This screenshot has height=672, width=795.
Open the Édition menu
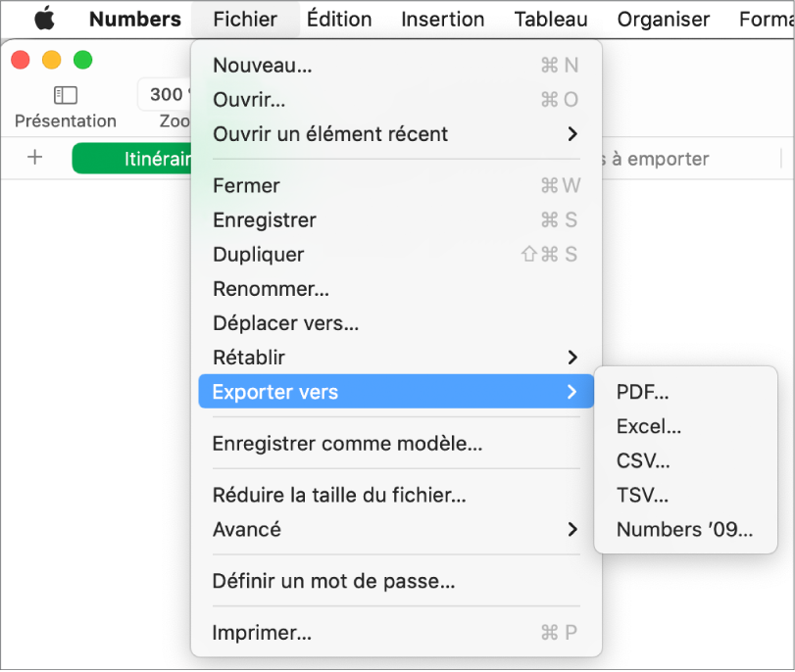(x=339, y=20)
